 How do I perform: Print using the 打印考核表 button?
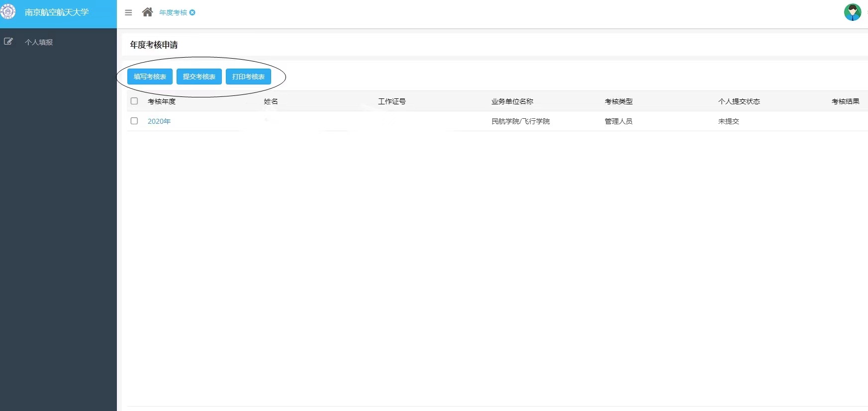point(248,77)
